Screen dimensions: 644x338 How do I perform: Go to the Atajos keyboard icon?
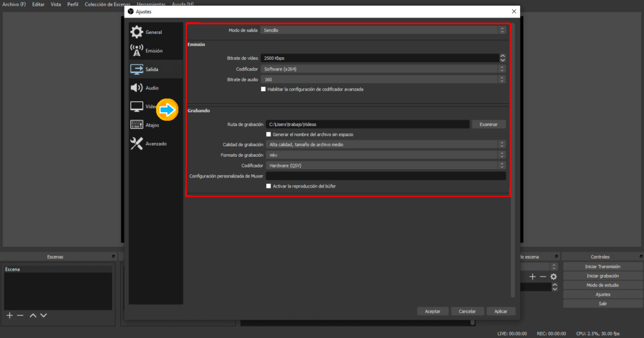point(136,125)
